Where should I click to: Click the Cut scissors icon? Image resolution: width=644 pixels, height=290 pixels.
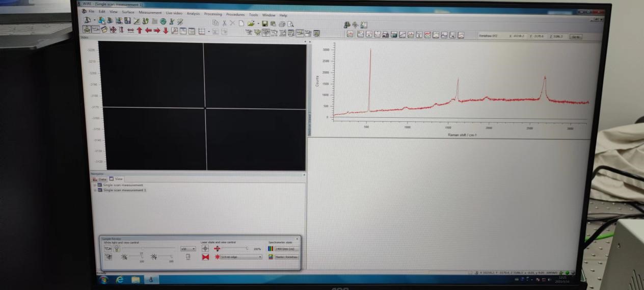(x=224, y=23)
